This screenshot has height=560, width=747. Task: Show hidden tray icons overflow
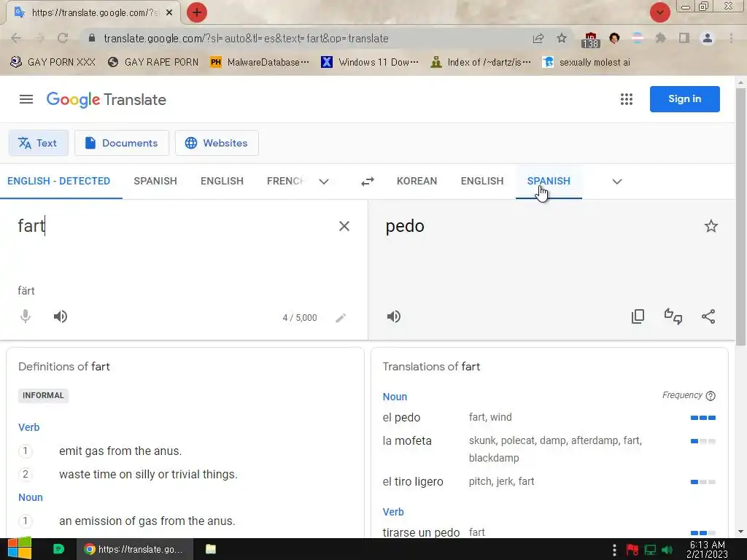pos(614,550)
